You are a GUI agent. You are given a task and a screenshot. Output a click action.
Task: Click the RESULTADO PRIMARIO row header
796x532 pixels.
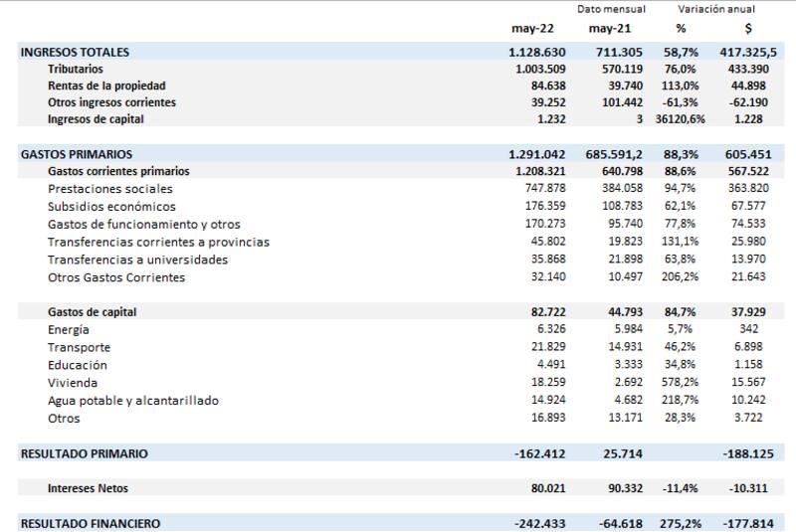85,453
